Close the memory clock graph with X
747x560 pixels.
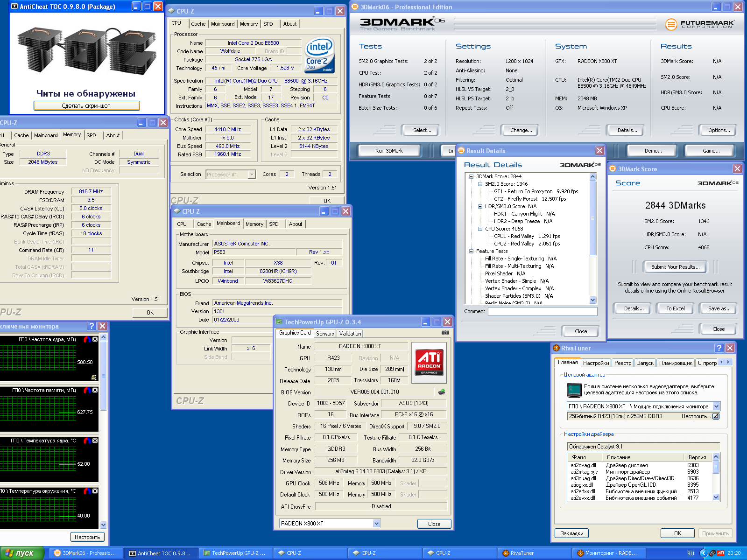click(x=95, y=390)
